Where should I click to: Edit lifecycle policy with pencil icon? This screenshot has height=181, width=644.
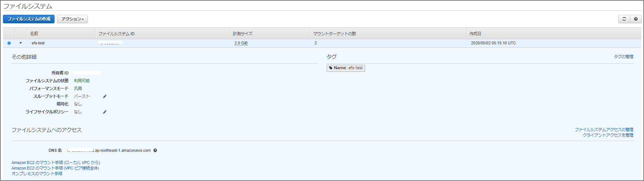[x=105, y=112]
